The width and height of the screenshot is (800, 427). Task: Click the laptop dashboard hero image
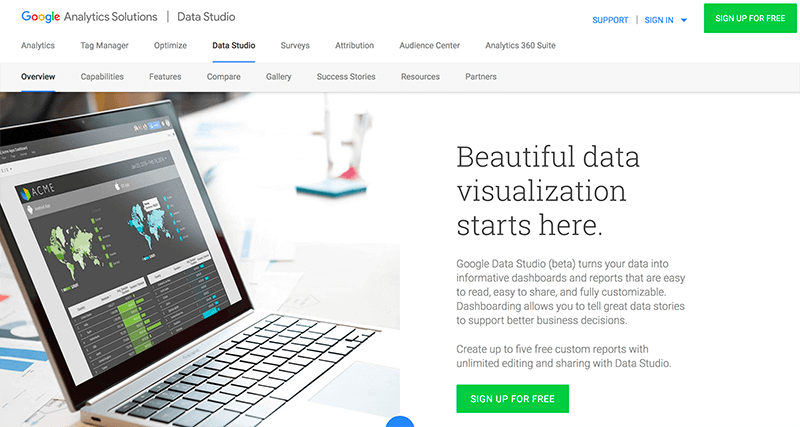tap(199, 259)
